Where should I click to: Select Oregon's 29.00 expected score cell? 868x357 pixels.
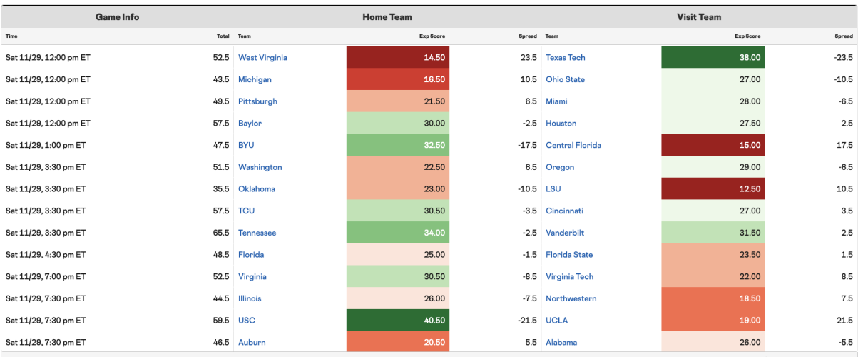tap(713, 167)
